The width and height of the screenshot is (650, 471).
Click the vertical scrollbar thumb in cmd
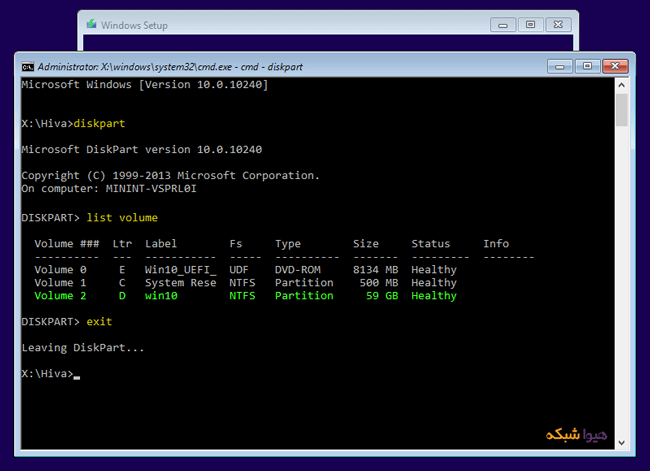coord(621,110)
